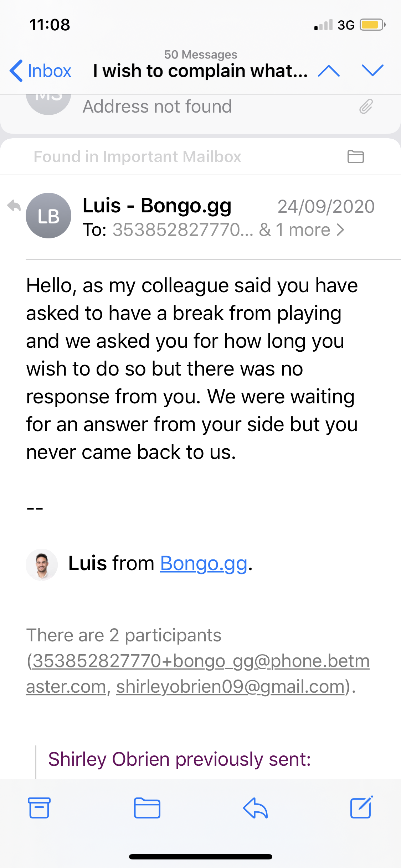Go to previous message with up arrow
This screenshot has height=868, width=401.
pyautogui.click(x=329, y=71)
